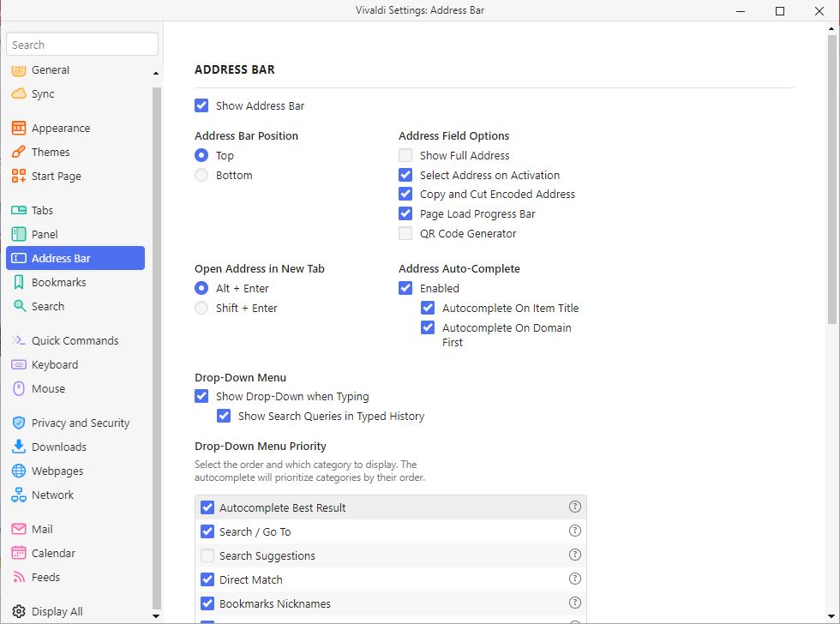Uncheck Bookmarks Nicknames priority item
The image size is (840, 624).
[x=207, y=603]
